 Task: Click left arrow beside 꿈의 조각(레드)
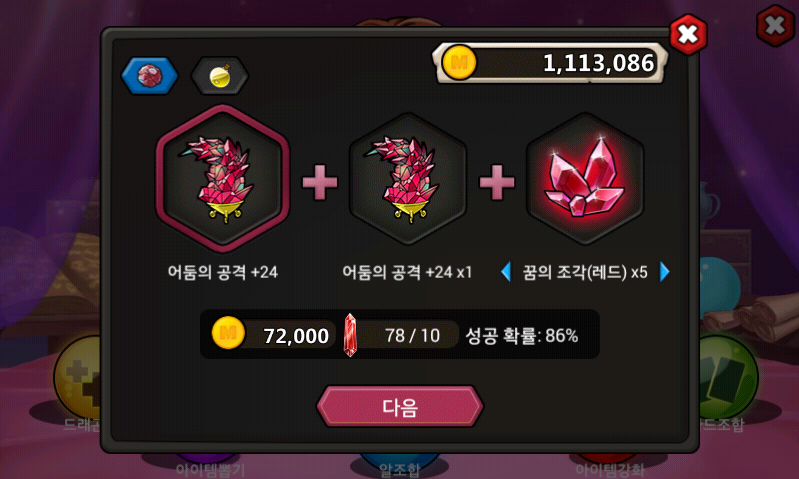[x=506, y=272]
